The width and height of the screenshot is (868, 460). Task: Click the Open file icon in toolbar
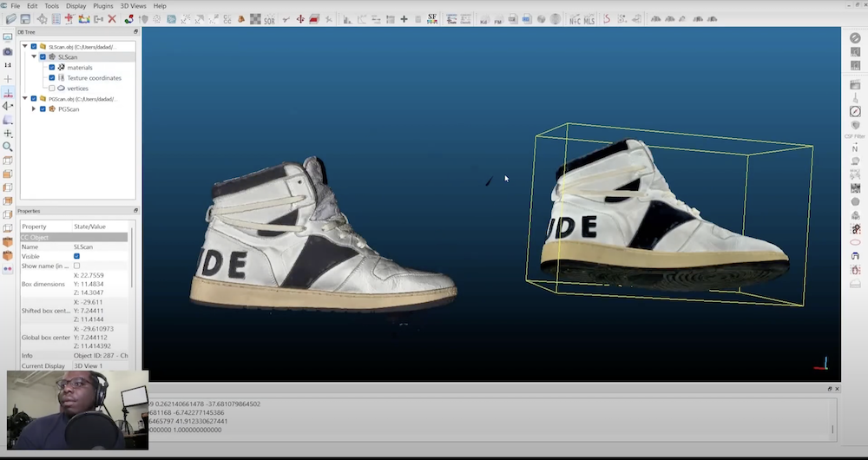click(x=11, y=19)
